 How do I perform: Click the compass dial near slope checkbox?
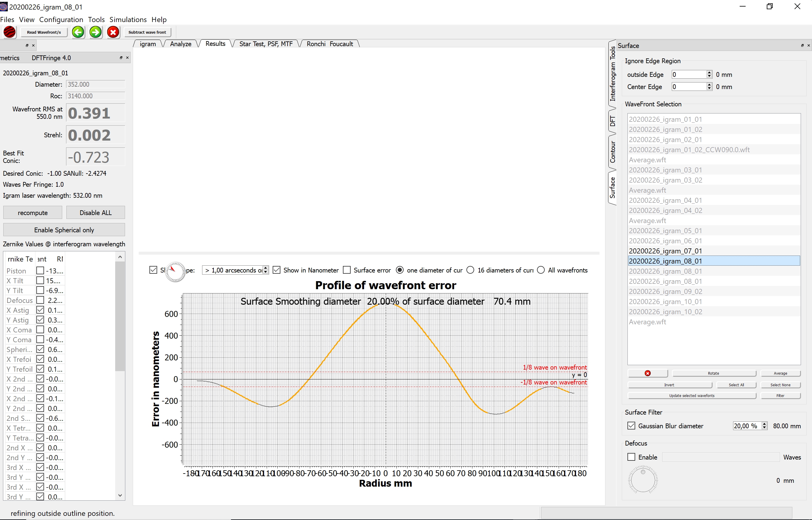175,272
